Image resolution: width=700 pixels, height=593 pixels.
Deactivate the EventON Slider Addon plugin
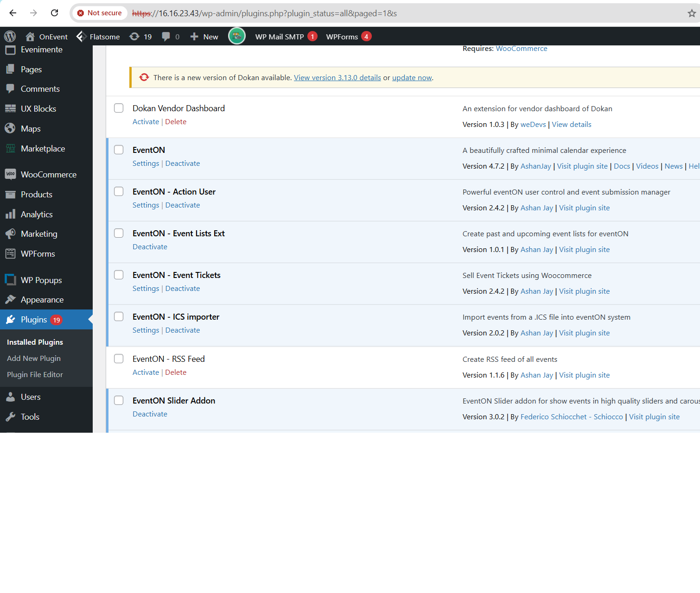[150, 414]
